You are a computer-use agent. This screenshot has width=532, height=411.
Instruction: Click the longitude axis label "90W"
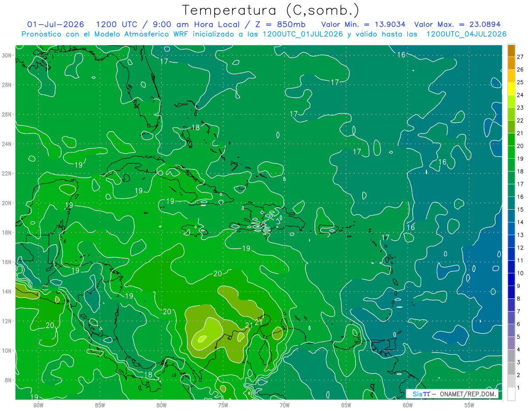tap(38, 405)
